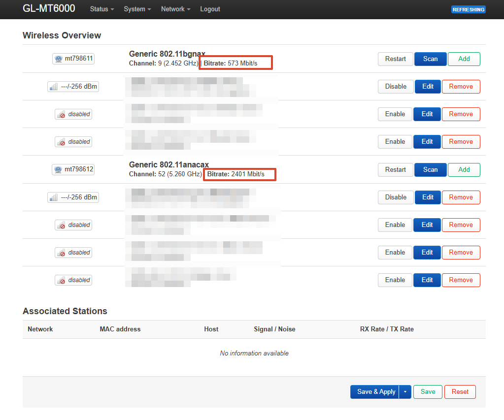This screenshot has height=420, width=504.
Task: Log out using the Logout menu item
Action: tap(210, 9)
